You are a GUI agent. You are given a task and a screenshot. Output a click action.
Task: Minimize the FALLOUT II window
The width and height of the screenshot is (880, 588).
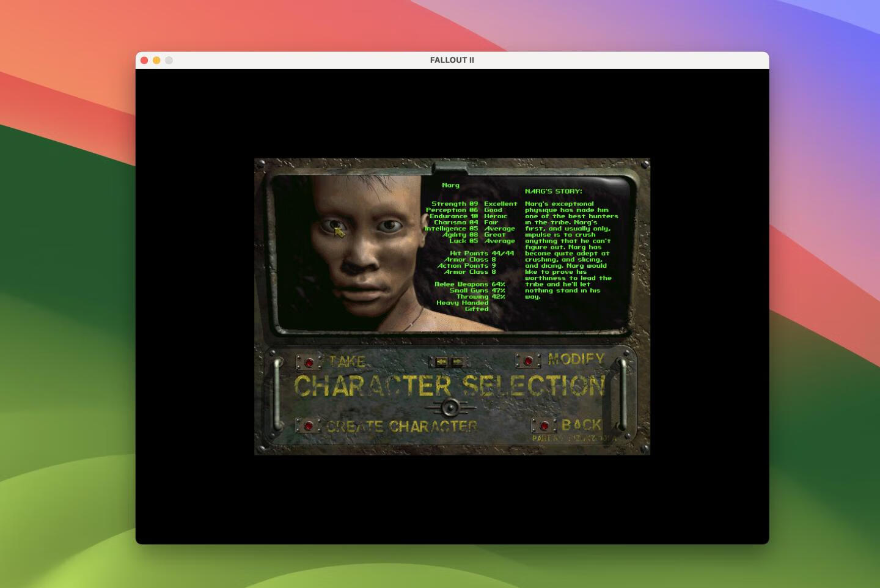(x=156, y=60)
